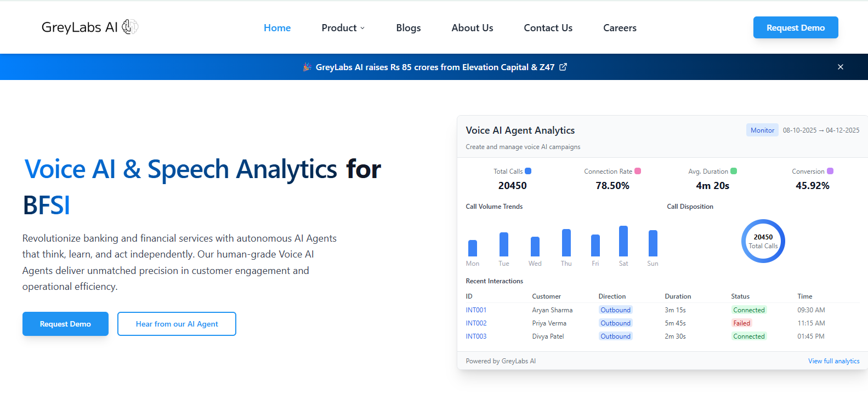The height and width of the screenshot is (400, 868).
Task: Click the Direction column header
Action: click(612, 296)
